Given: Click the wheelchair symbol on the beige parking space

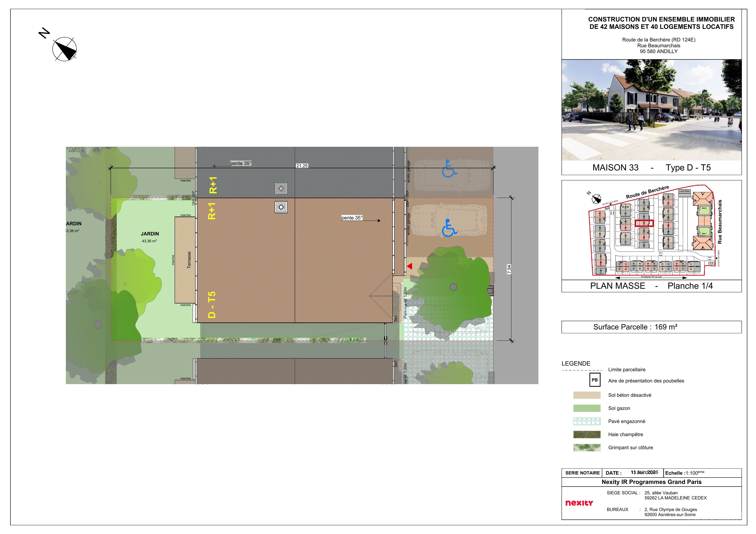Looking at the screenshot, I should coord(449,228).
